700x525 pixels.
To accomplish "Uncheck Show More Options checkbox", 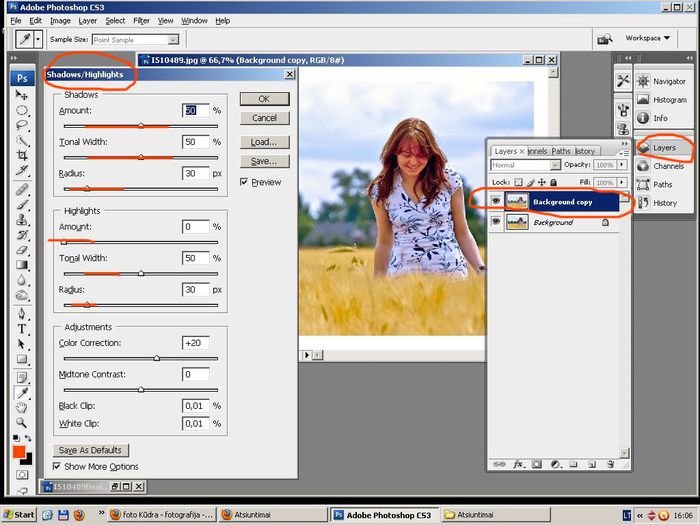I will click(x=57, y=467).
